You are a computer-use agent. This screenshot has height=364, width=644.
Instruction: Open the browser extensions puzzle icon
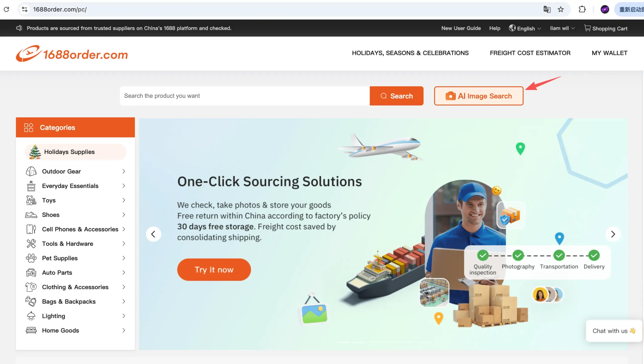582,9
